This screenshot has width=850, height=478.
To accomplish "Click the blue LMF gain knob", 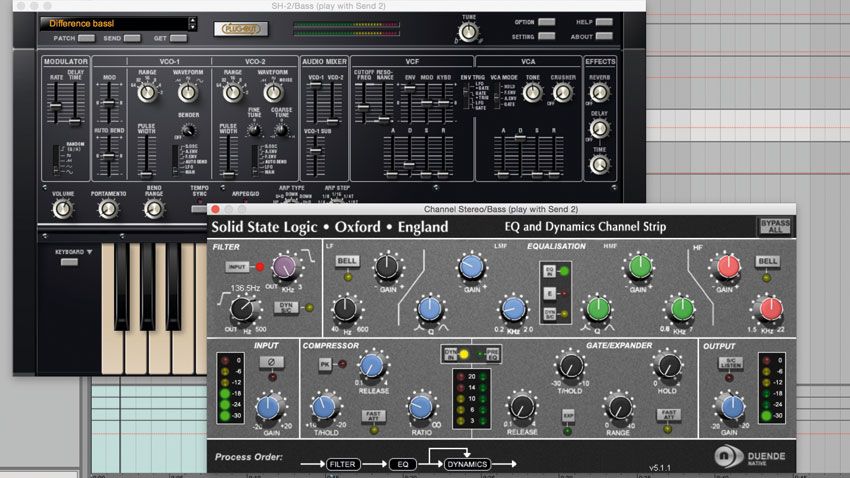I will (471, 267).
